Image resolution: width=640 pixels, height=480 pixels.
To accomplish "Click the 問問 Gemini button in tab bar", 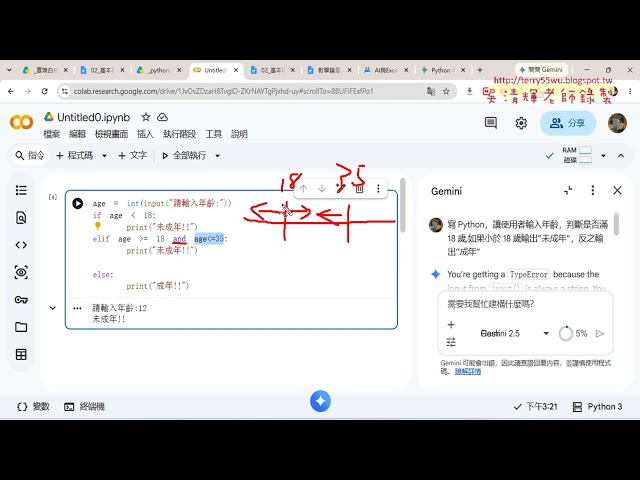I will (541, 70).
